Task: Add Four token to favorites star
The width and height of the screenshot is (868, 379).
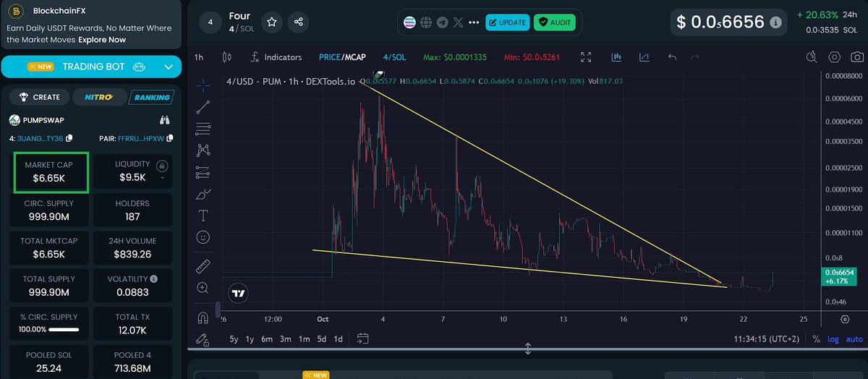Action: click(x=272, y=22)
